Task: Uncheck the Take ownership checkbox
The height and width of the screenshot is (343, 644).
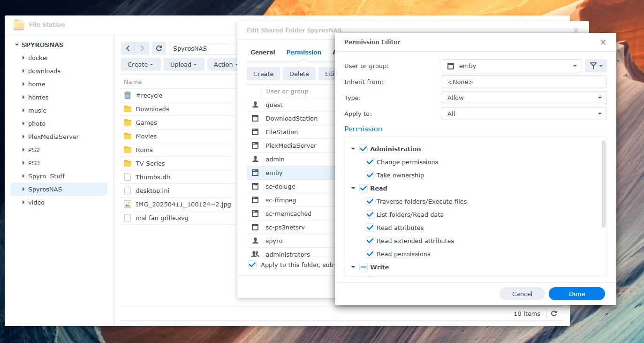Action: (370, 175)
